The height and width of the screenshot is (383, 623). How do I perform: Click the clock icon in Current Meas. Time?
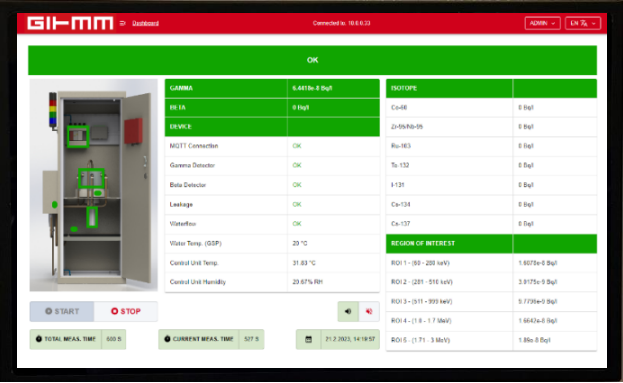pos(167,339)
